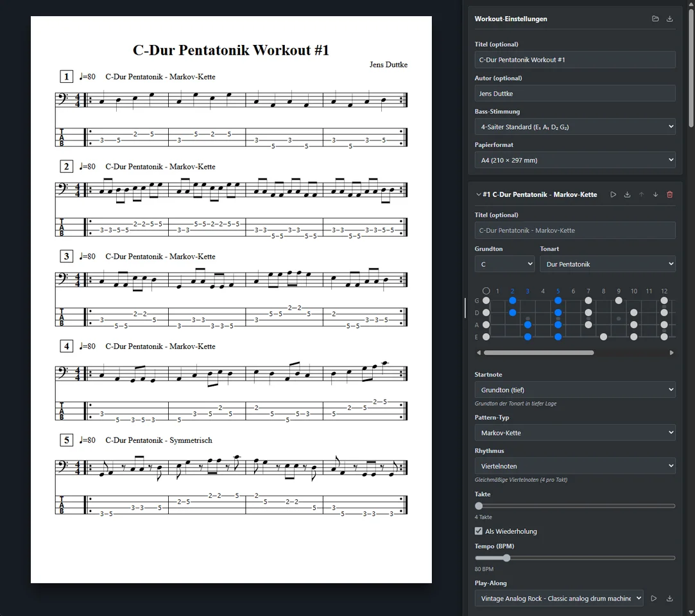The height and width of the screenshot is (616, 695).
Task: Move exercise #1 down with arrow icon
Action: pyautogui.click(x=655, y=194)
